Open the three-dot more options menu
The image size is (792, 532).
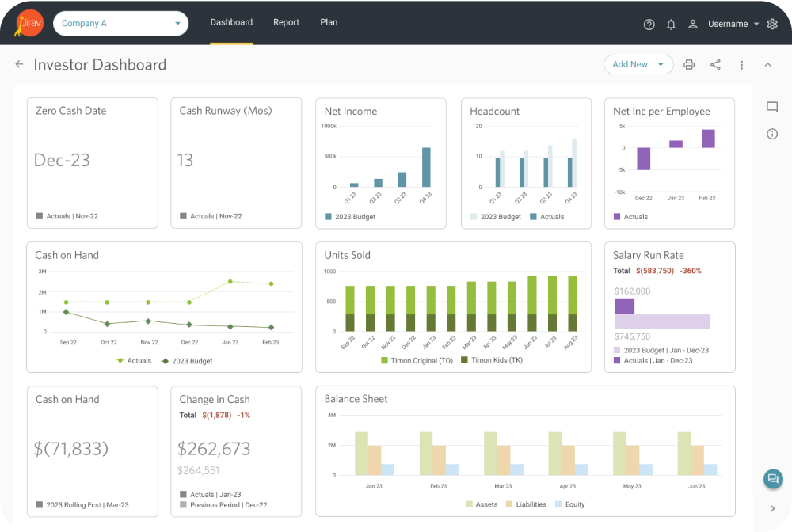(x=741, y=65)
